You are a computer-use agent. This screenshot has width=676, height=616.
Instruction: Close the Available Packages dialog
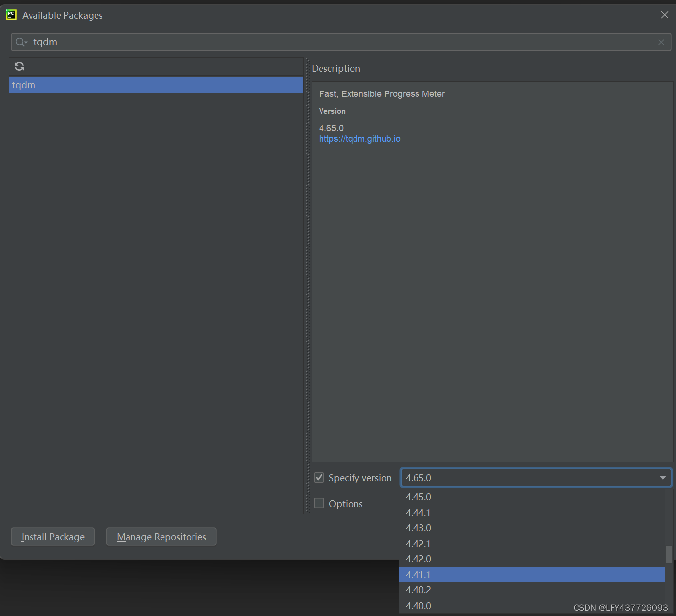[665, 15]
